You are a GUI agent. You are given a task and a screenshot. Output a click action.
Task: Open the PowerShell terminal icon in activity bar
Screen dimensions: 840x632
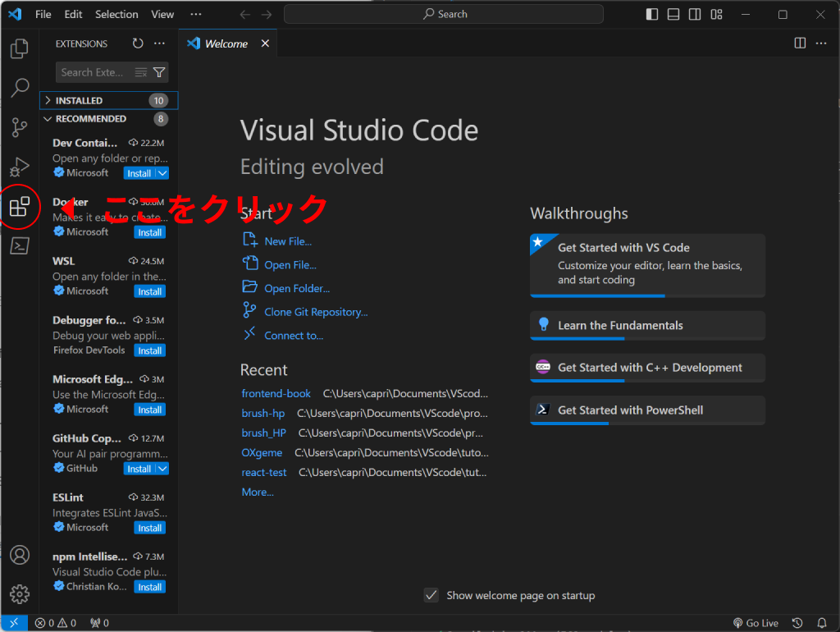tap(20, 246)
